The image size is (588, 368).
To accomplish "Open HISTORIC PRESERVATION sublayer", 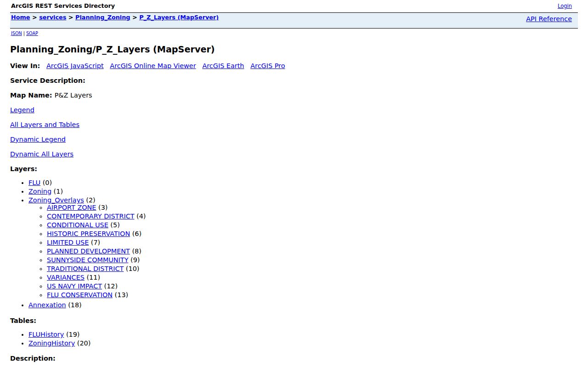I will [88, 234].
